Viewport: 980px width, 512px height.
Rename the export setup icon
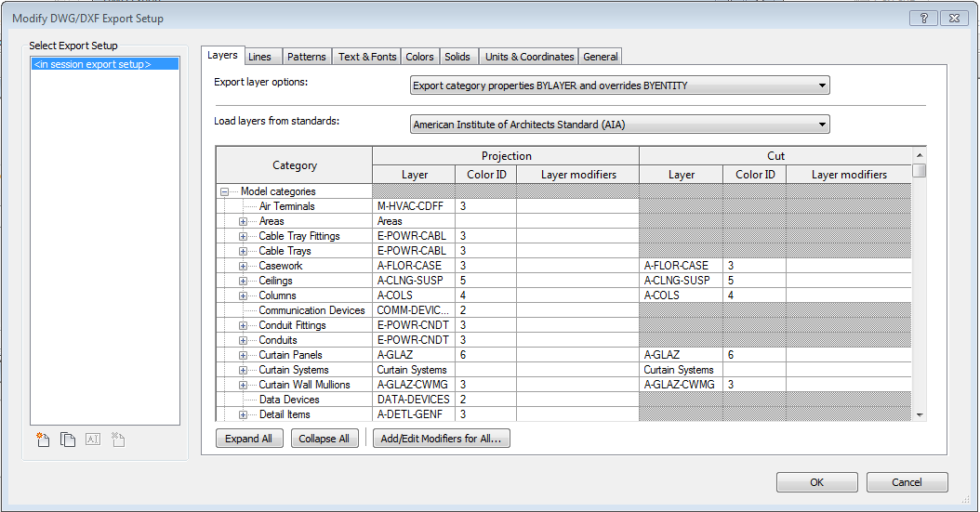[x=92, y=440]
